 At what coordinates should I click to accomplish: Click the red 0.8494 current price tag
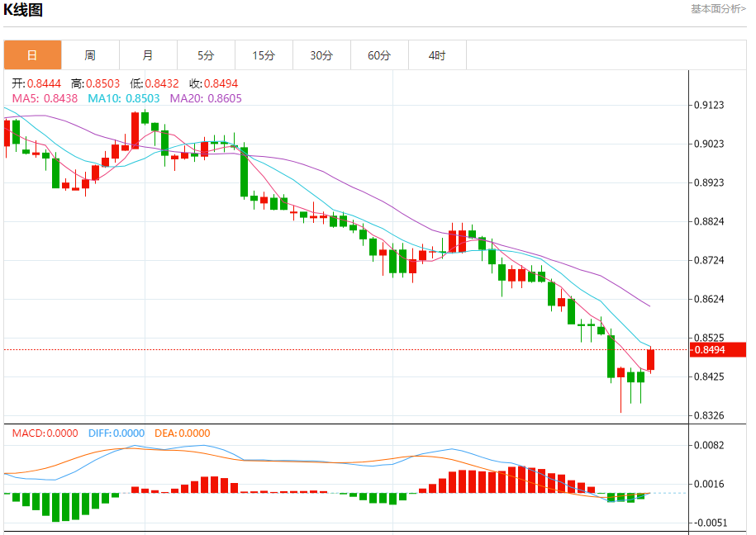[718, 349]
